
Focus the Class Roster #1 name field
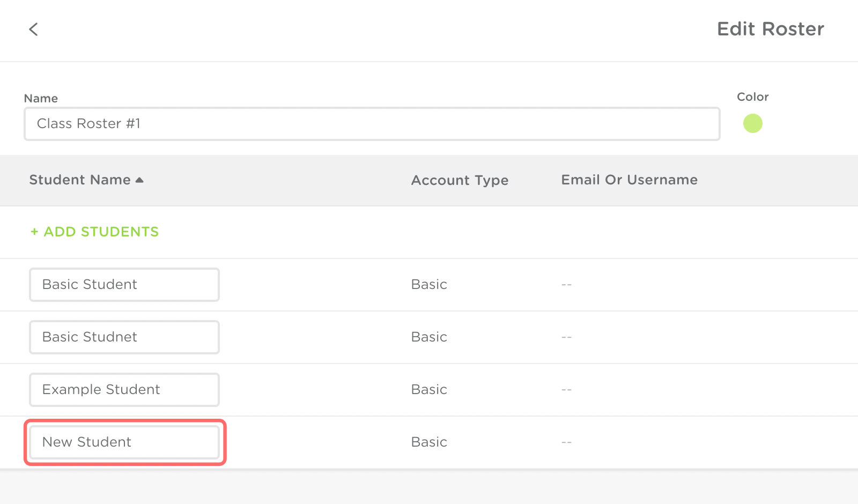coord(372,124)
